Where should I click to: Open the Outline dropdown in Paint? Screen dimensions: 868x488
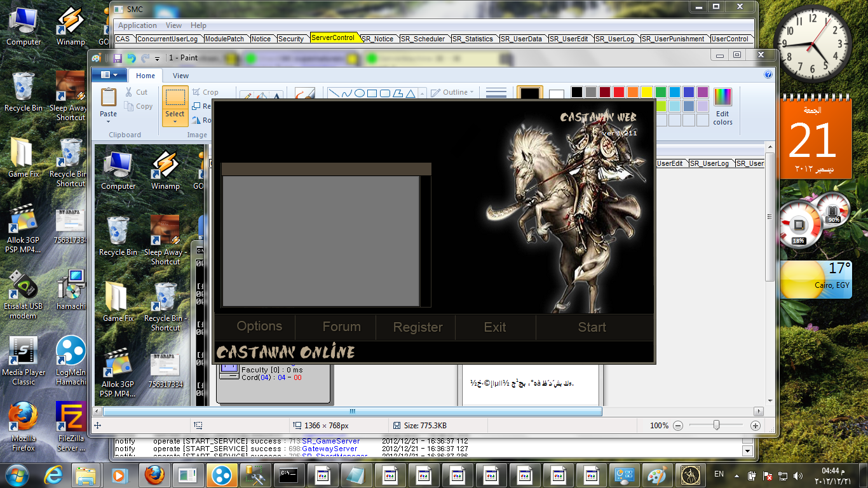452,92
